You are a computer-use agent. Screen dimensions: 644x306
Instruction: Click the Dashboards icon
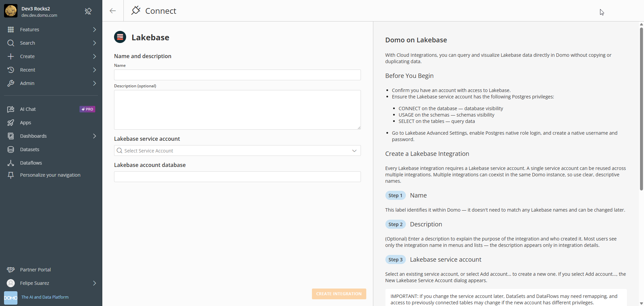pos(11,136)
